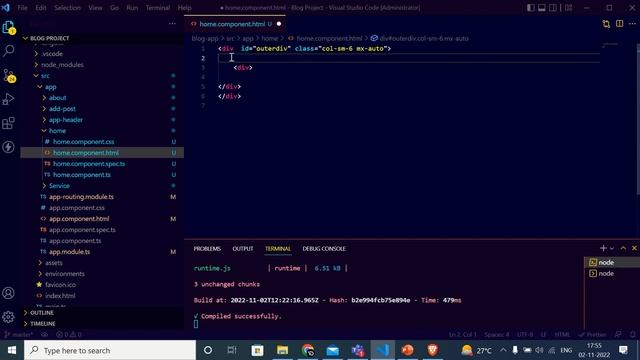Toggle primary side bar layout icon
The height and width of the screenshot is (360, 640).
point(531,8)
